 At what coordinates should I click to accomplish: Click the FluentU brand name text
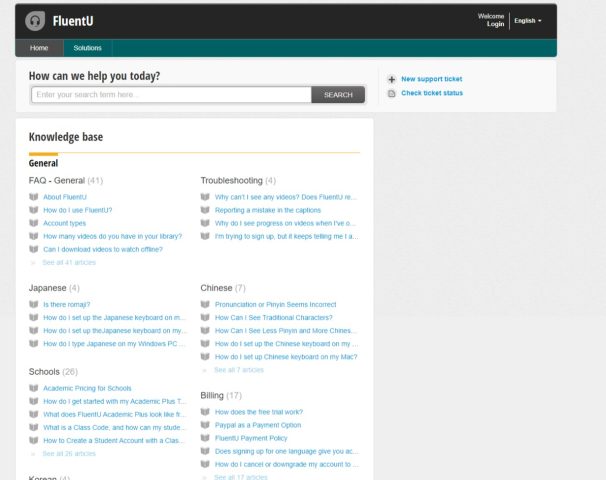coord(73,21)
